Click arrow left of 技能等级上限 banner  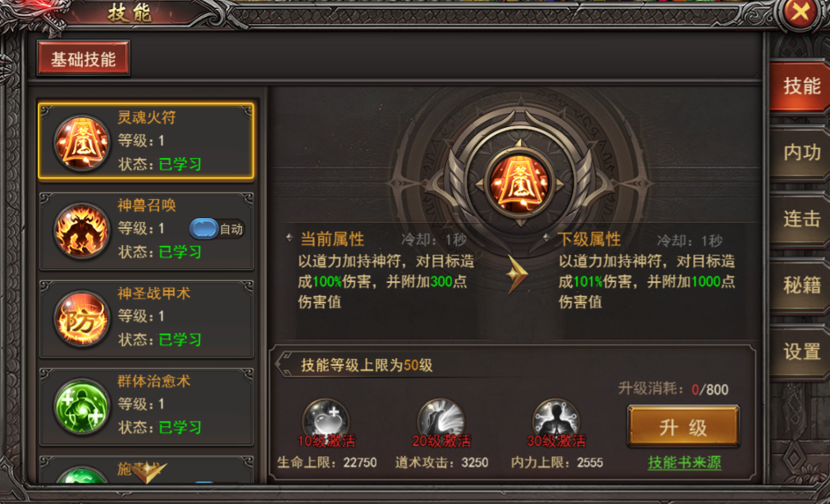(285, 365)
